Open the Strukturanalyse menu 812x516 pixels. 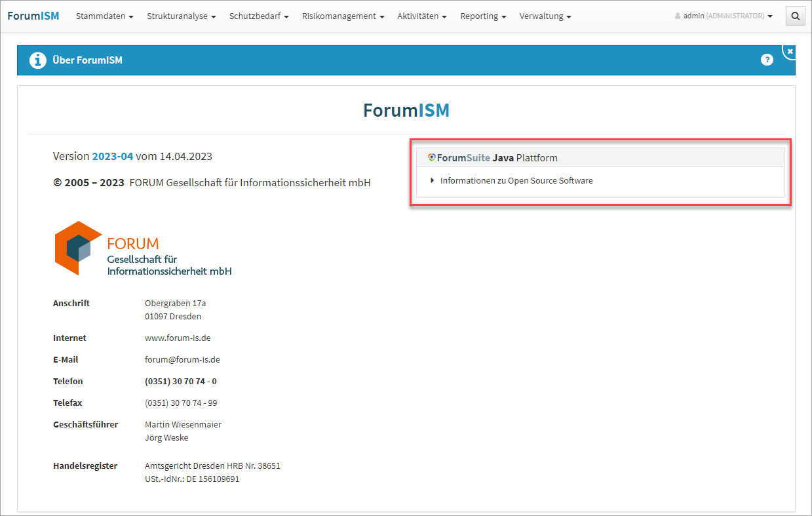(x=181, y=16)
